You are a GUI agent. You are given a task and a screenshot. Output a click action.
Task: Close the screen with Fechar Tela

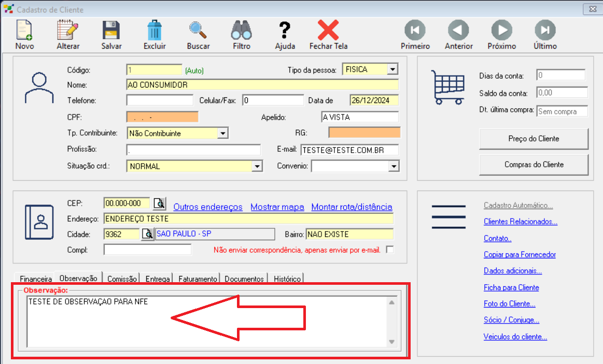328,31
